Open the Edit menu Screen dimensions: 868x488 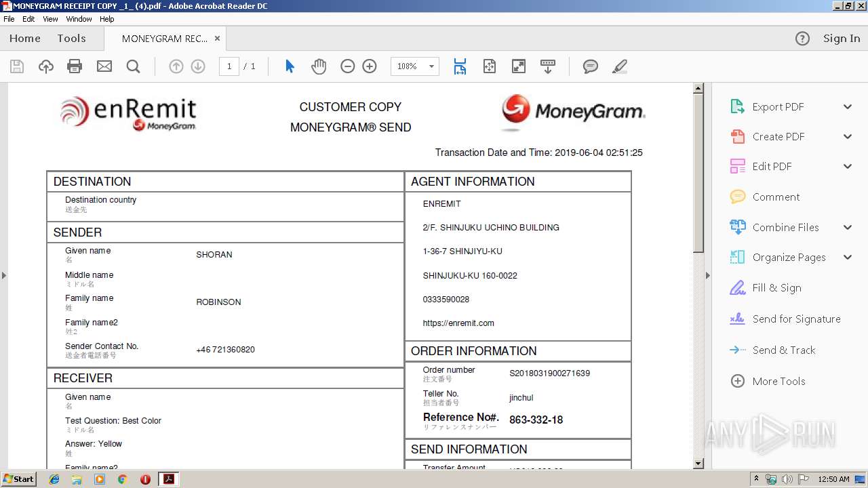pyautogui.click(x=28, y=19)
